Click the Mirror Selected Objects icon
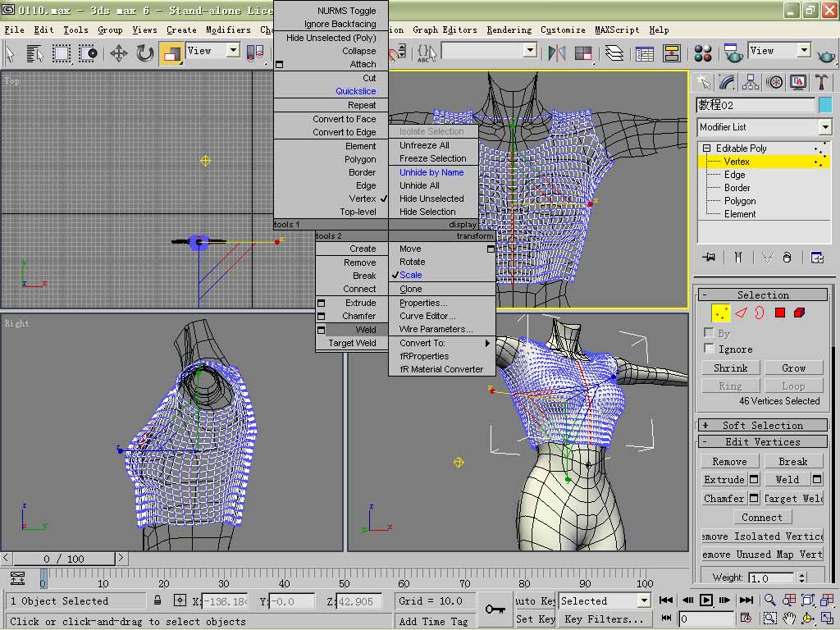Viewport: 840px width, 630px height. tap(557, 53)
